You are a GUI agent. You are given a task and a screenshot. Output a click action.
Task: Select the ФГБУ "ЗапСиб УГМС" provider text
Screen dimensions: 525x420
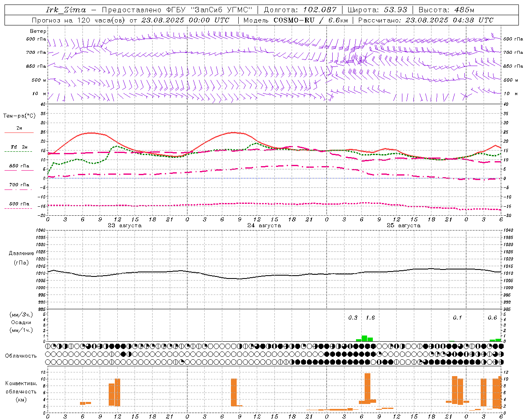coord(208,10)
